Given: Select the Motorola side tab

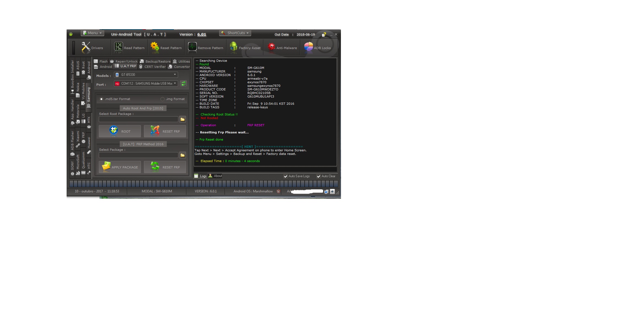Looking at the screenshot, I should pyautogui.click(x=78, y=114).
